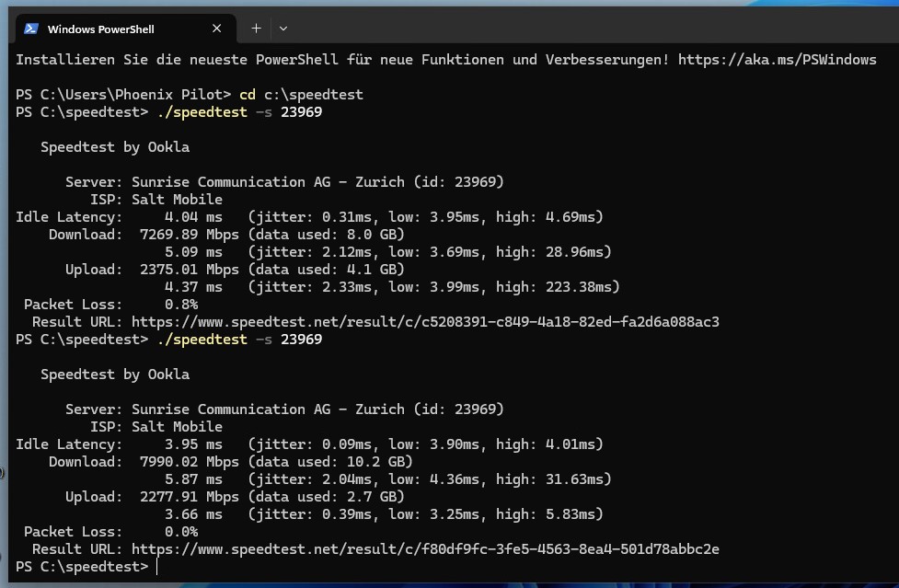Click the first ./speedtest -s 23969 command
This screenshot has height=588, width=899.
coord(239,112)
